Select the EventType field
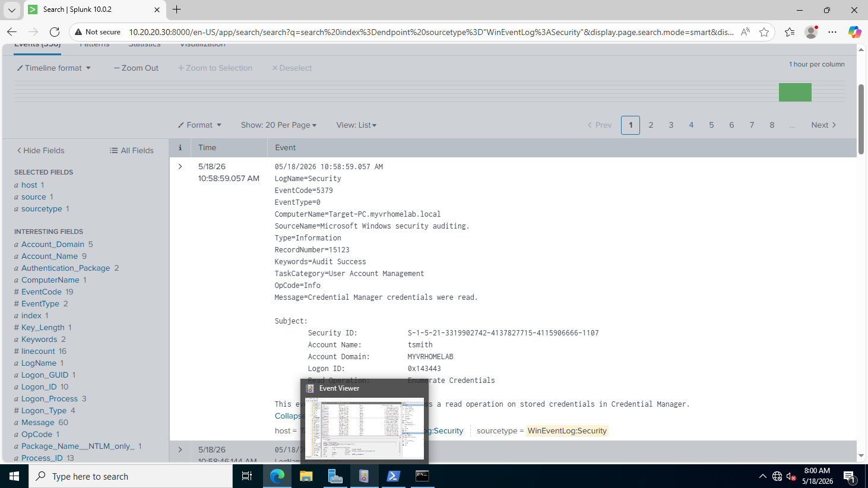Image resolution: width=868 pixels, height=488 pixels. click(x=41, y=303)
